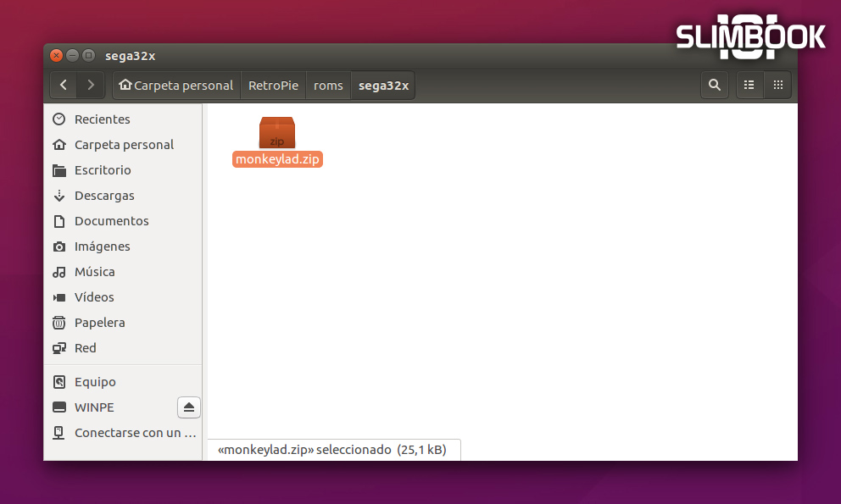Click the forward navigation arrow
Viewport: 841px width, 504px height.
(x=91, y=85)
